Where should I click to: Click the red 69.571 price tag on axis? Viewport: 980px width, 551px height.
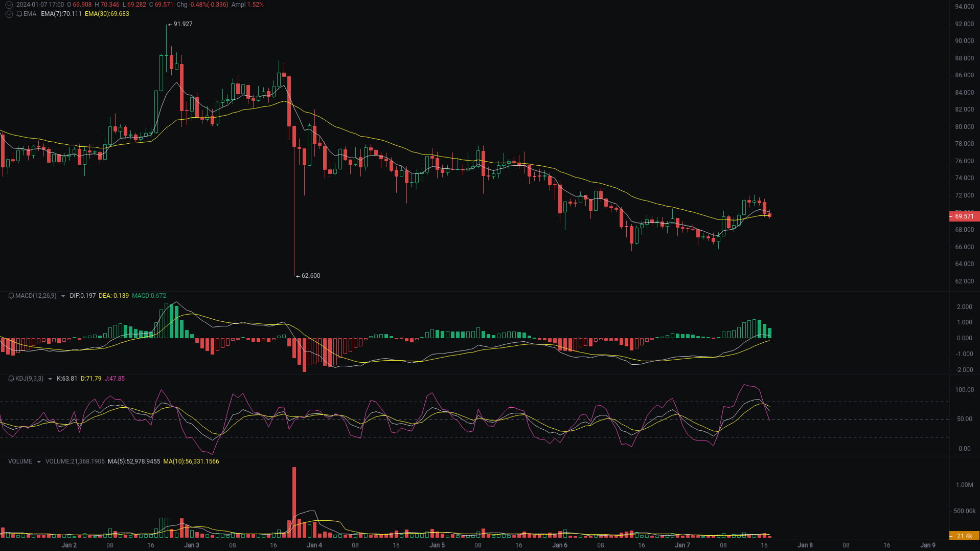[x=964, y=216]
